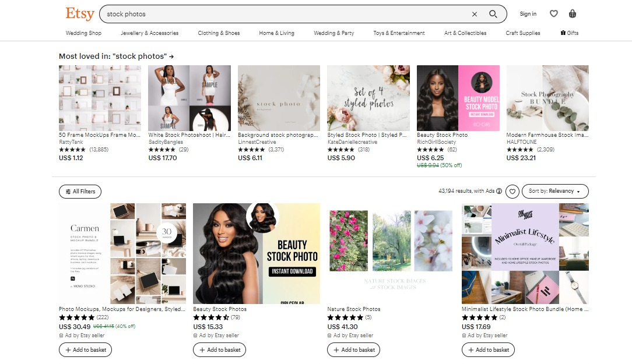Open Beauty Model Stock Photo pink thumbnail
The width and height of the screenshot is (632, 364).
[x=458, y=98]
